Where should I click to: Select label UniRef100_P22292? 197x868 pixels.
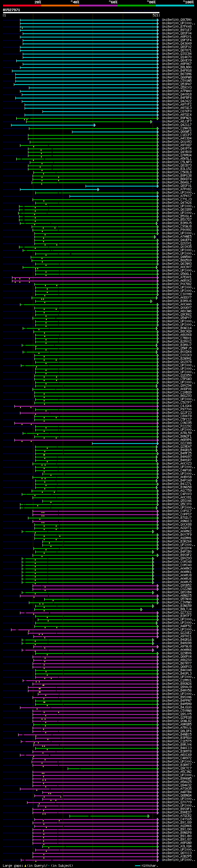coord(177,426)
